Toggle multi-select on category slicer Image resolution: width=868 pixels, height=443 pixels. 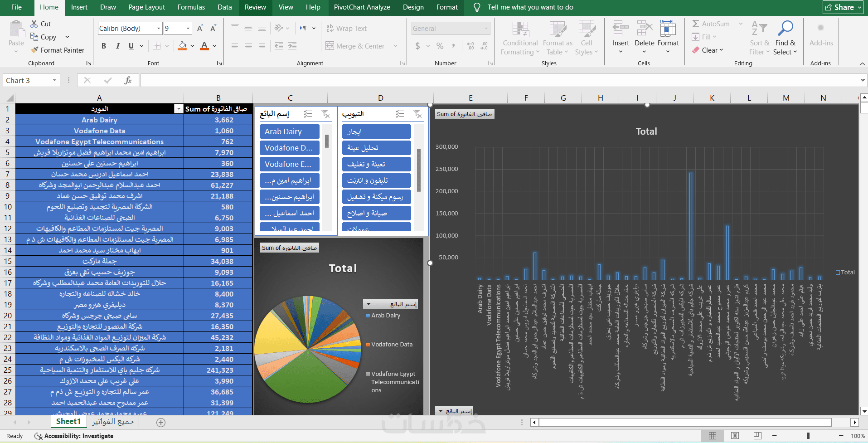pyautogui.click(x=400, y=114)
